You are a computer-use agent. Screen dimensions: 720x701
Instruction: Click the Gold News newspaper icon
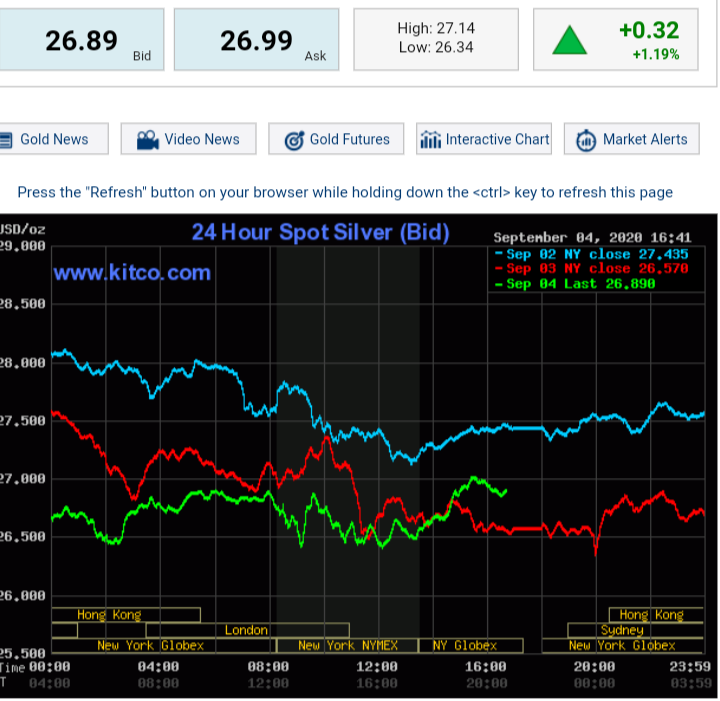tap(6, 140)
